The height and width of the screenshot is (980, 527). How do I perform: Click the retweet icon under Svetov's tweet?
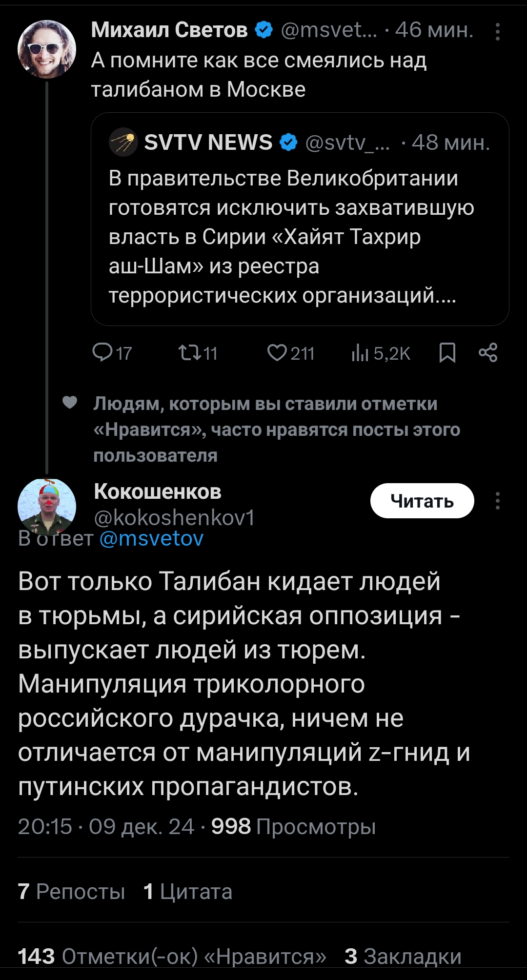190,352
